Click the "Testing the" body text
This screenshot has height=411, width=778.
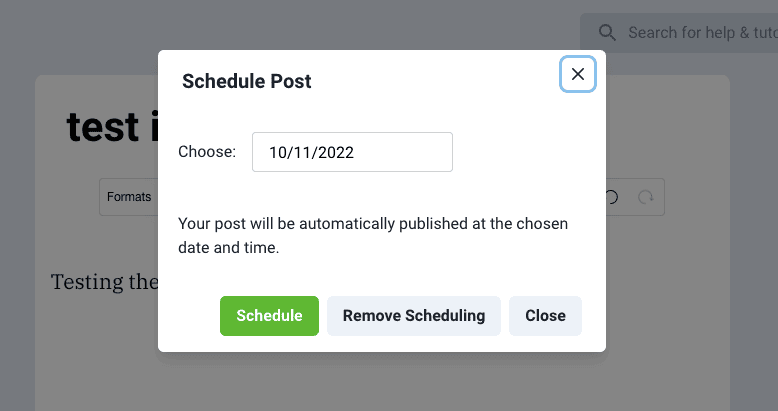(x=103, y=282)
